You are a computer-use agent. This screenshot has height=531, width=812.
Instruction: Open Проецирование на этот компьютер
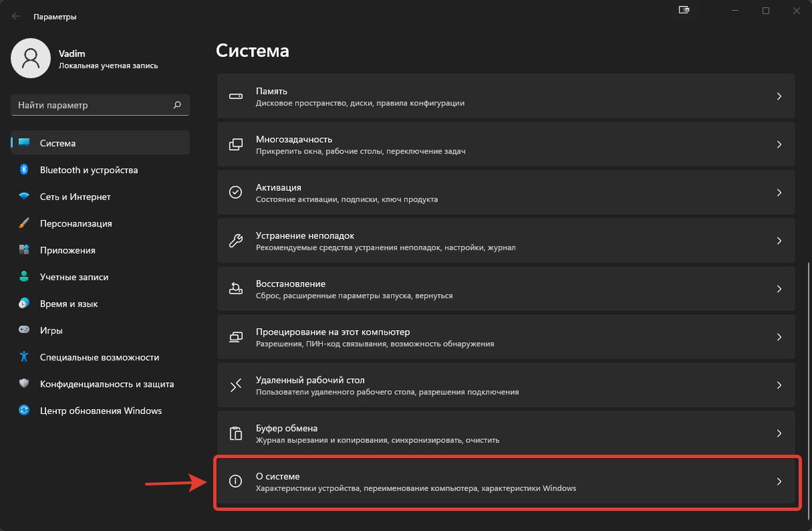505,337
